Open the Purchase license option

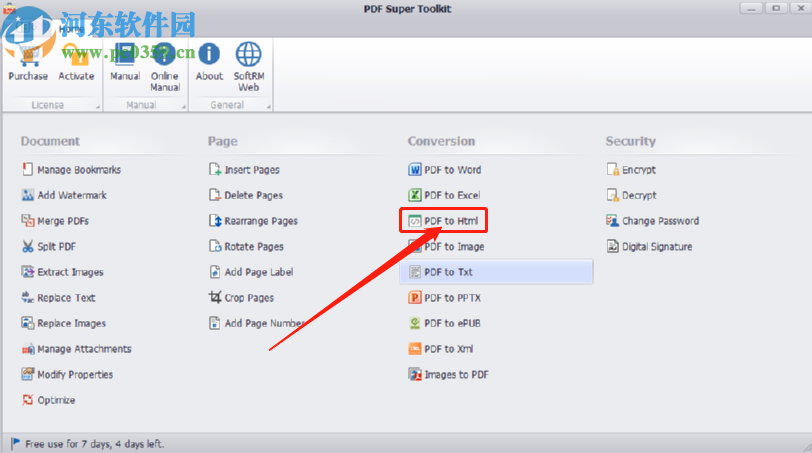point(28,62)
